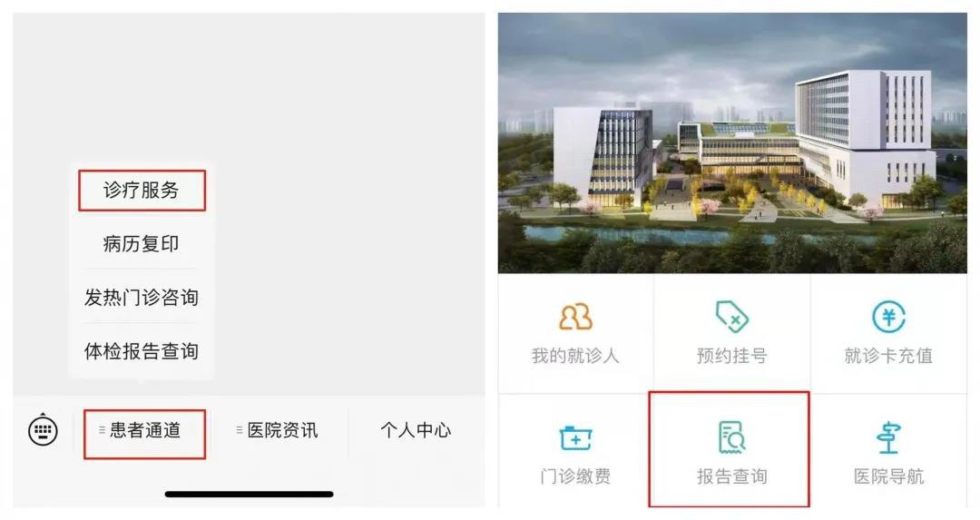The width and height of the screenshot is (980, 520).
Task: Tap the 报告查询 document search icon
Action: tap(732, 437)
